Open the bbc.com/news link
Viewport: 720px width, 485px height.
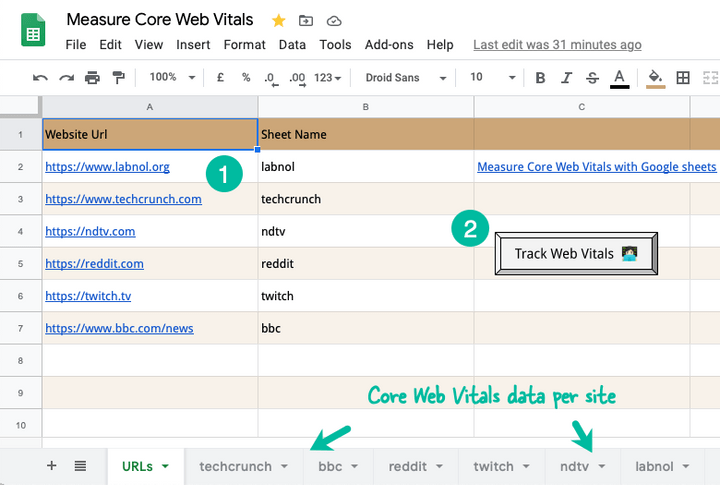119,328
